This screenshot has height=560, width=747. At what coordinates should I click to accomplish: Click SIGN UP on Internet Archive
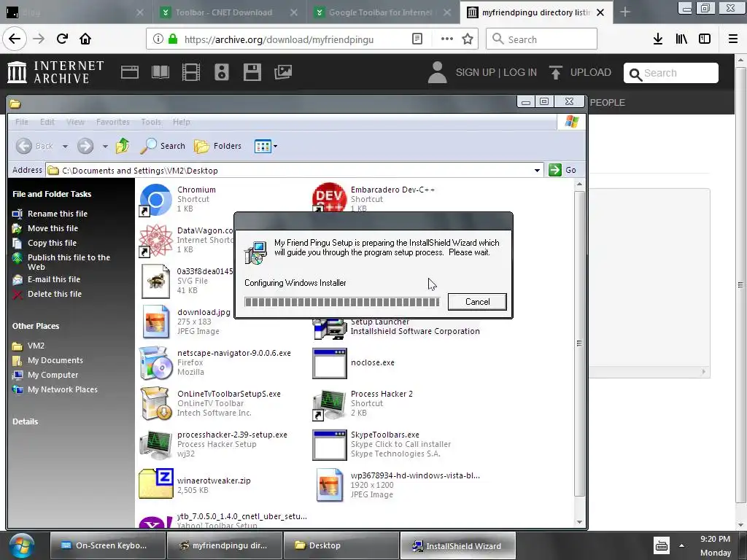coord(475,72)
